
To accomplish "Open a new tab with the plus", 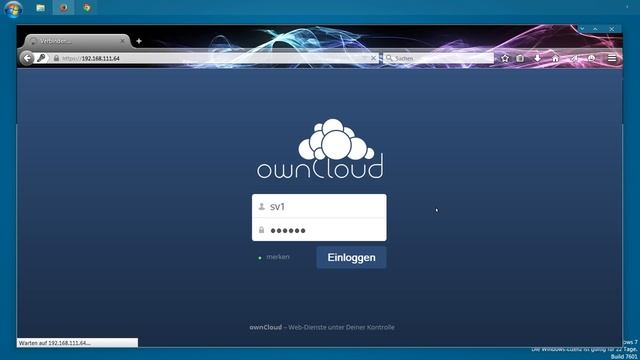I will [139, 41].
